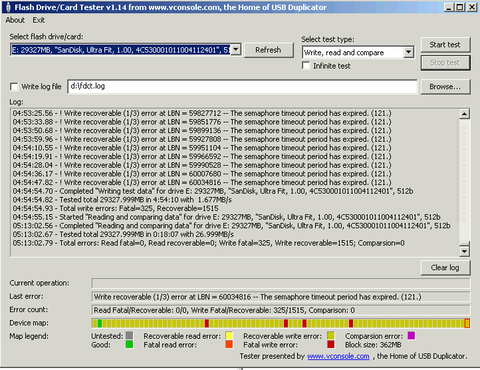The width and height of the screenshot is (480, 370).
Task: Click the Error count text field
Action: click(281, 310)
